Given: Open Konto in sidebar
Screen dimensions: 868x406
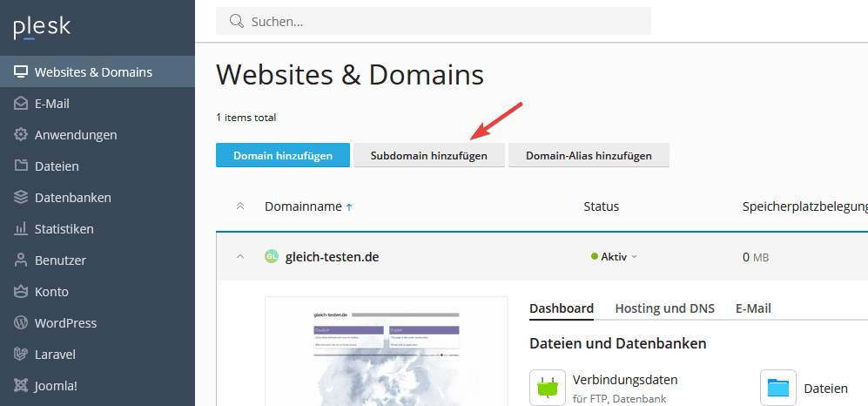Looking at the screenshot, I should (98, 291).
